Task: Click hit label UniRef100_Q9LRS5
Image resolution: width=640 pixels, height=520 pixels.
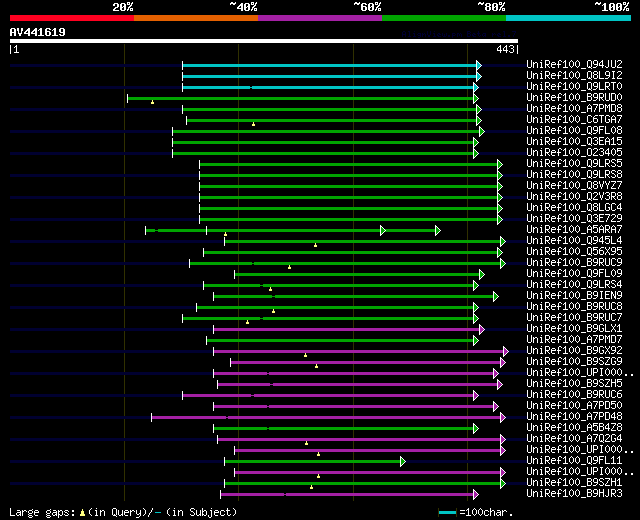Action: click(574, 164)
